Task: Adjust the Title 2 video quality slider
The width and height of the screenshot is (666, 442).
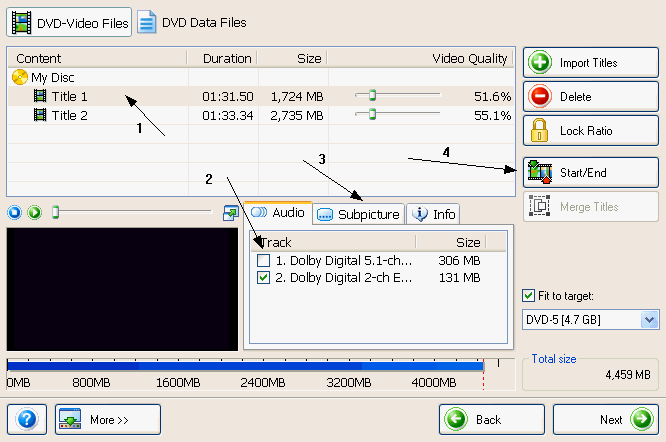Action: click(x=372, y=114)
